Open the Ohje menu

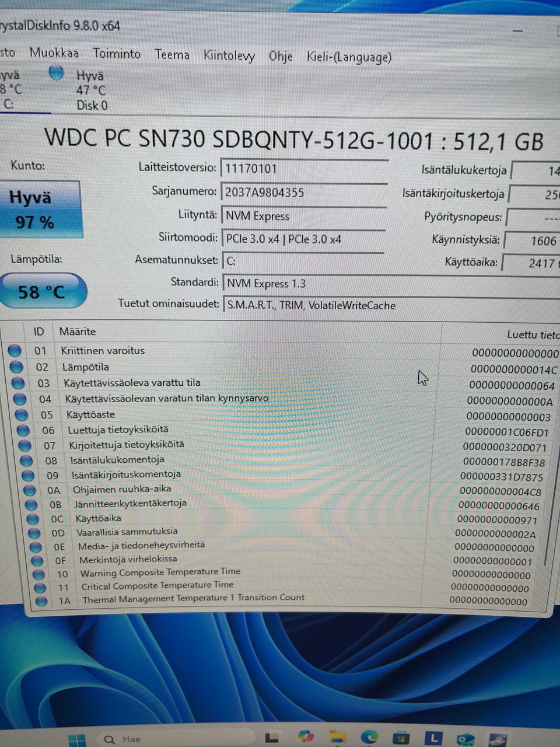(x=280, y=57)
